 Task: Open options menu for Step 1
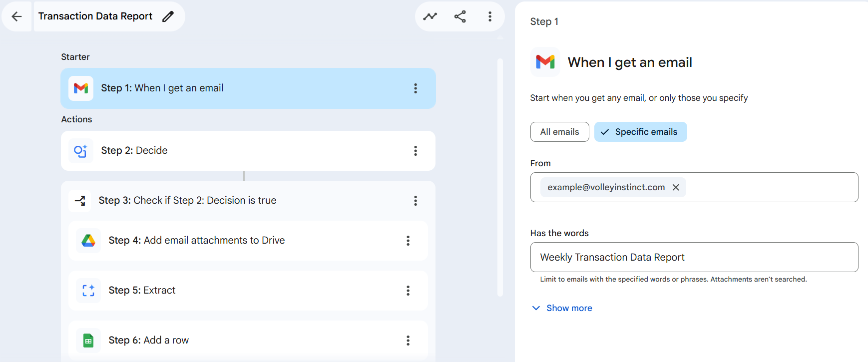(416, 88)
